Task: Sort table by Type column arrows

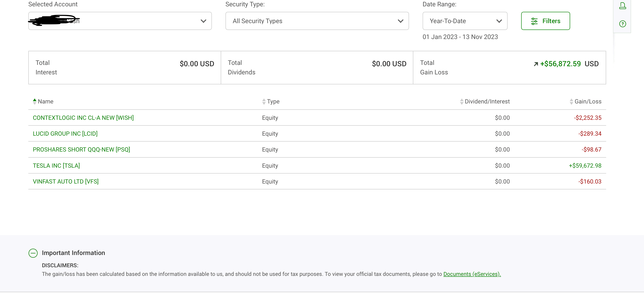Action: (x=264, y=101)
